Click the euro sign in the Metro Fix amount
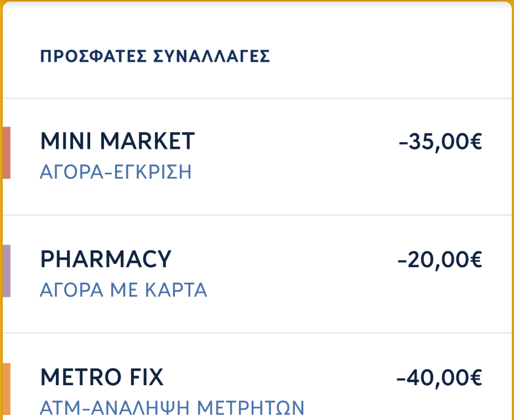 pyautogui.click(x=476, y=378)
